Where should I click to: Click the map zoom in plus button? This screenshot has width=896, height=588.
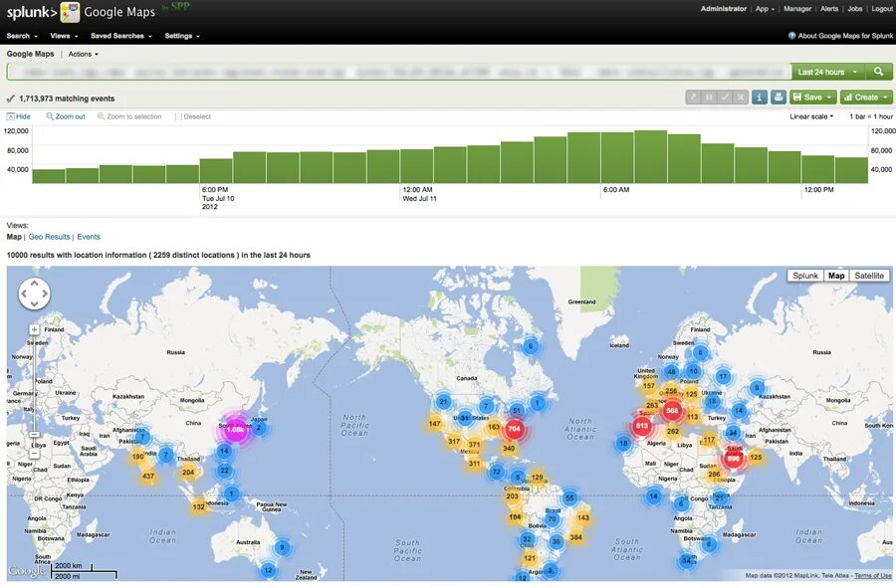34,330
